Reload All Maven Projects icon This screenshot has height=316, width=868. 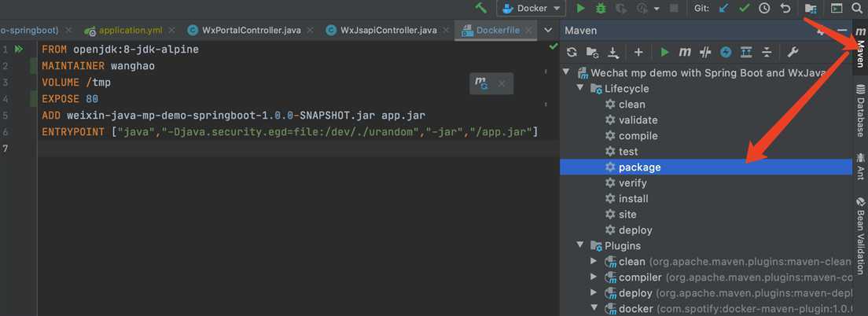coord(572,53)
